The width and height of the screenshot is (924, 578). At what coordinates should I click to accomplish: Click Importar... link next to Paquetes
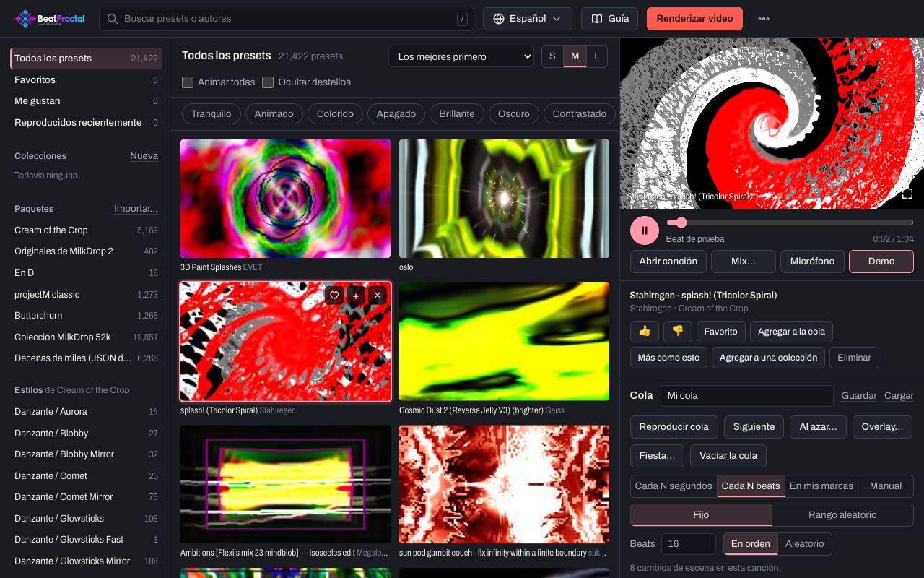pos(136,209)
